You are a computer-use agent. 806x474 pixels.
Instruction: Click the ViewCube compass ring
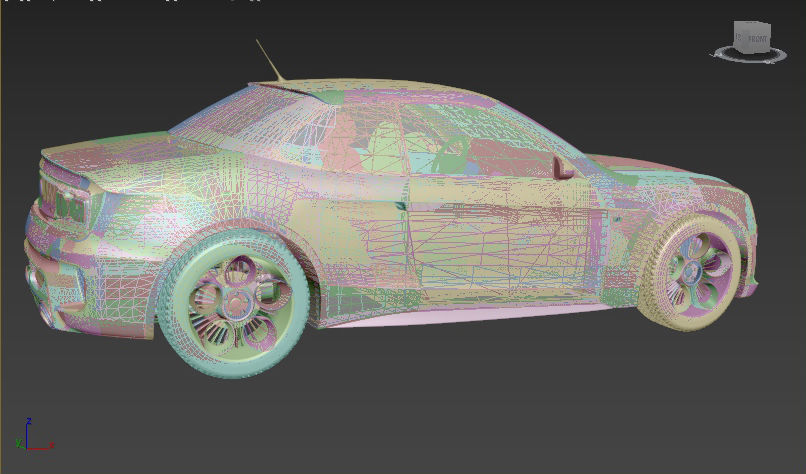tap(750, 54)
